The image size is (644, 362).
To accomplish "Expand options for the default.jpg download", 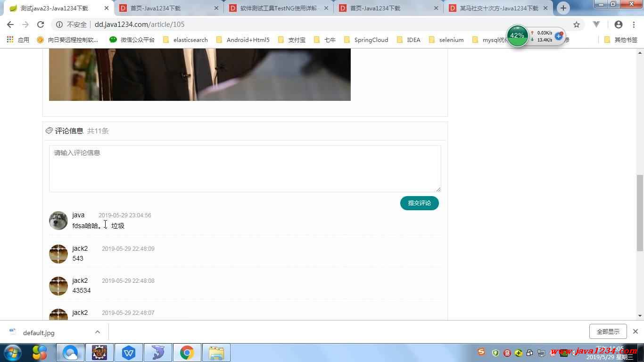I will coord(98,332).
